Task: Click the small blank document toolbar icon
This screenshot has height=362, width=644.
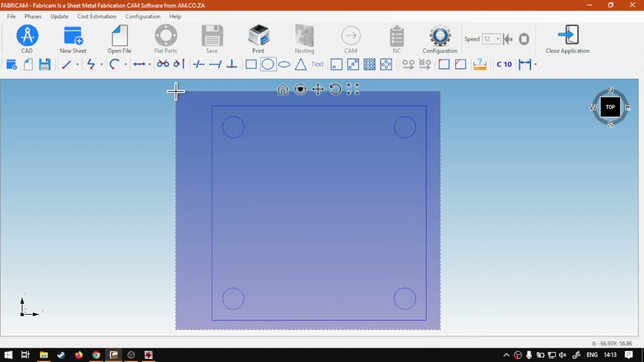Action: 28,64
